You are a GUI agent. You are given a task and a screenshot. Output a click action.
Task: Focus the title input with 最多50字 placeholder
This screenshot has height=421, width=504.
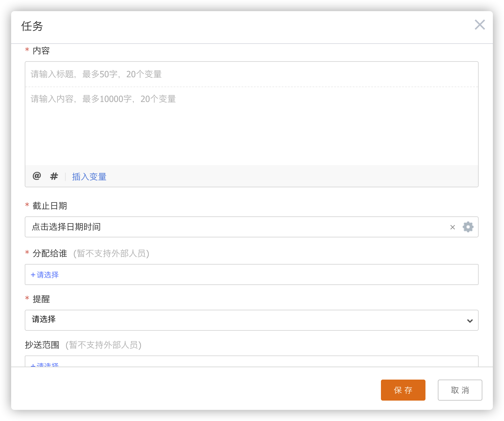tap(251, 74)
